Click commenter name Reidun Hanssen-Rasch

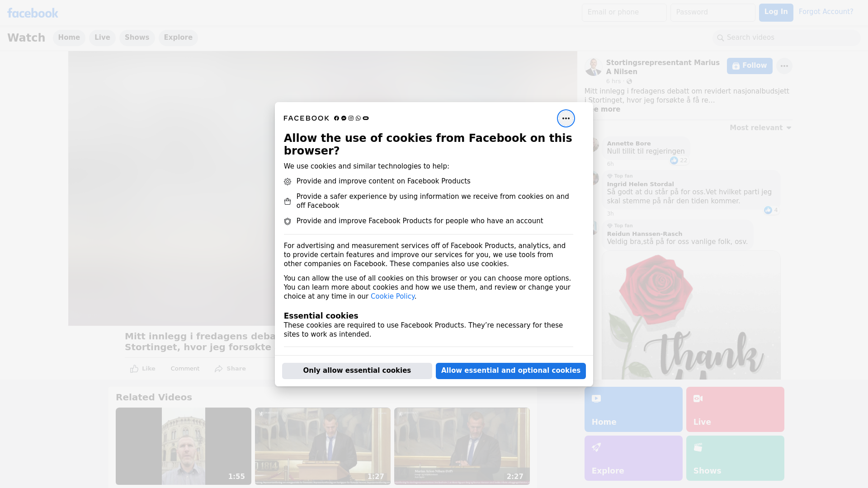pos(645,234)
